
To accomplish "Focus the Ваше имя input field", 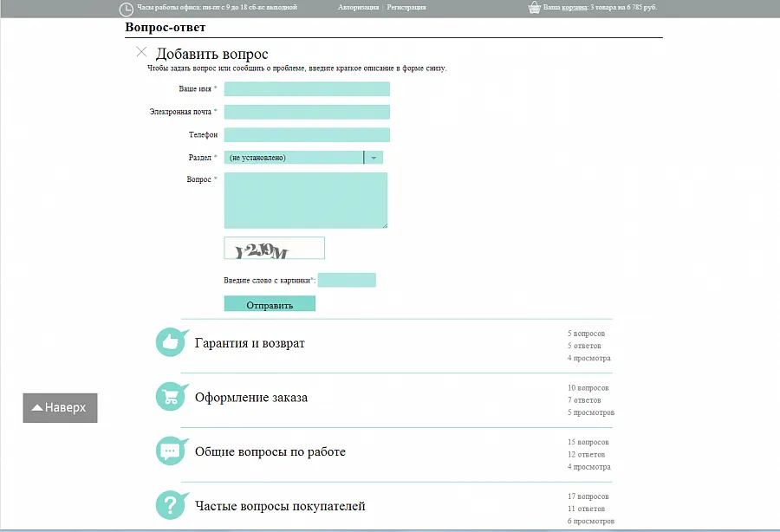I will coord(307,89).
